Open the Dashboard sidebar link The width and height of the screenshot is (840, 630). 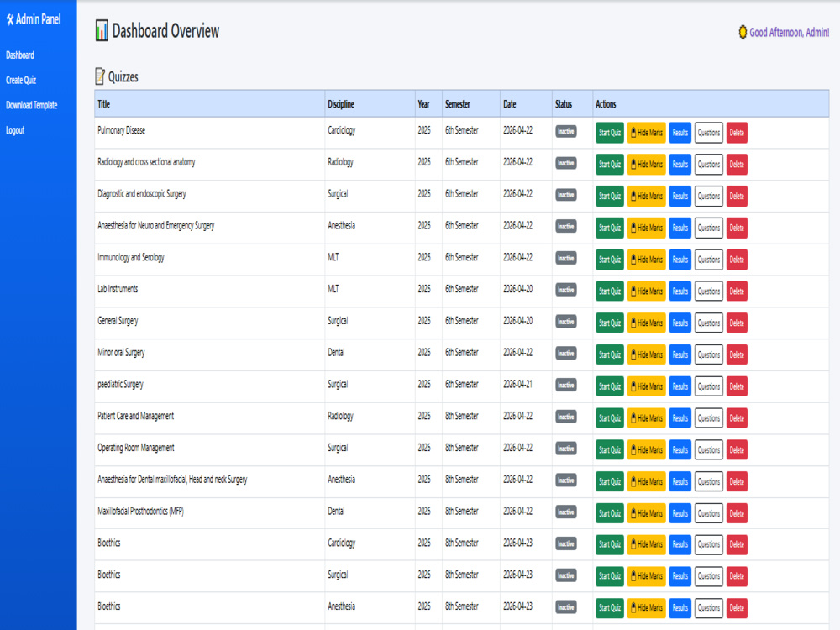[x=20, y=55]
